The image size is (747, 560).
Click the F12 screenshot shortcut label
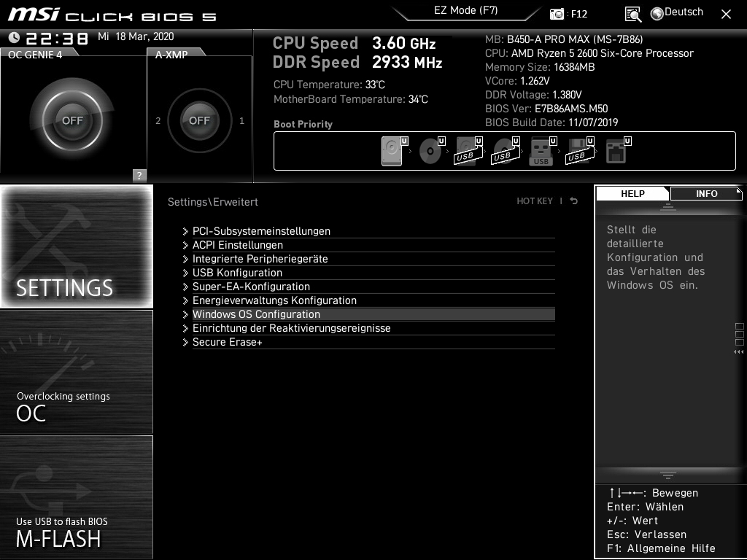(578, 15)
